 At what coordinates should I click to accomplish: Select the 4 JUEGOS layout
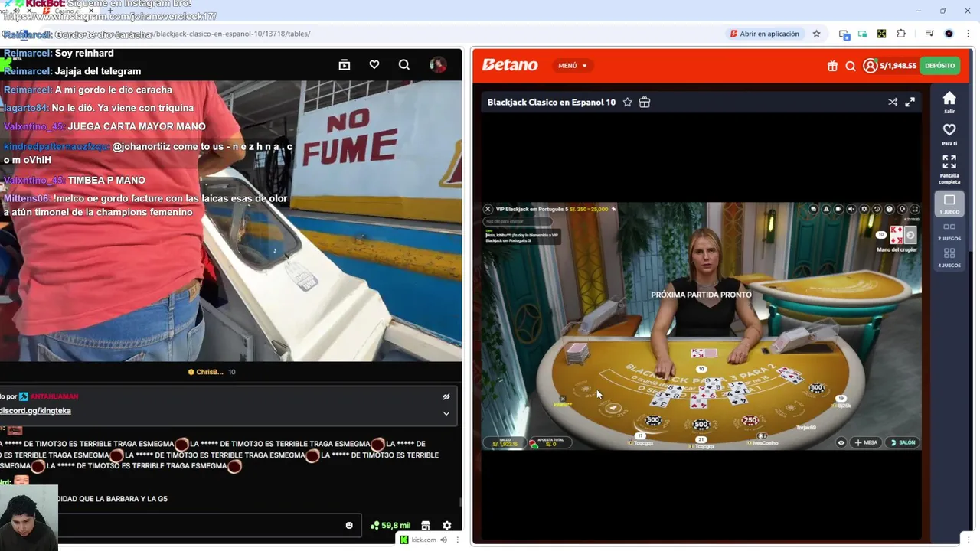[949, 258]
